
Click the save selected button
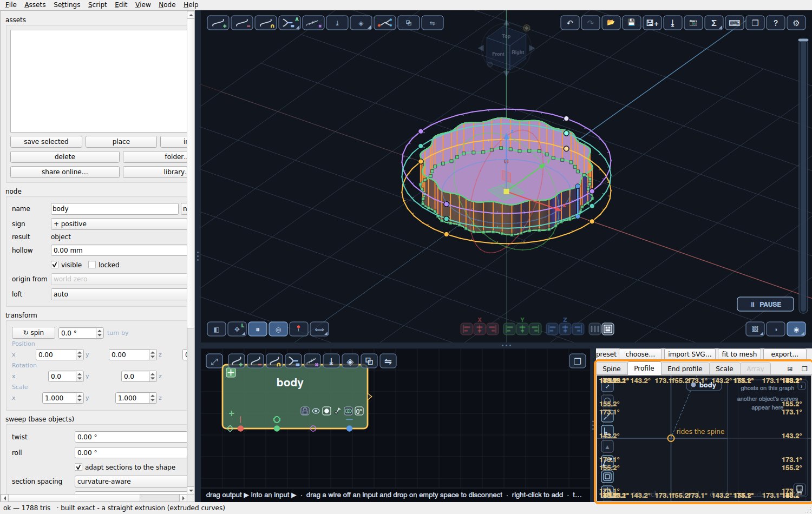(x=46, y=141)
